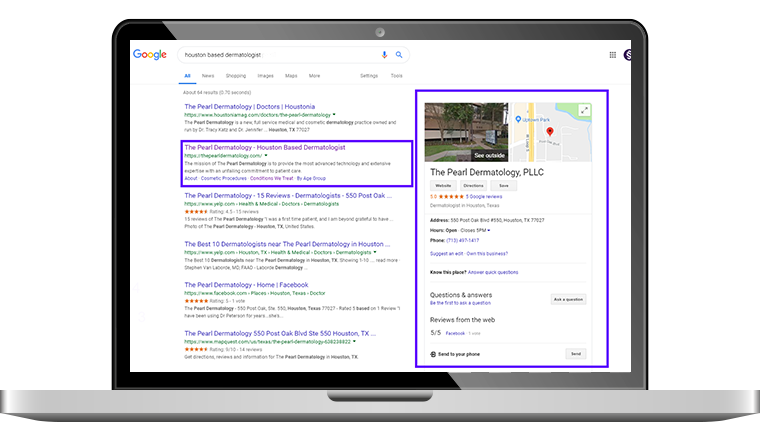Switch to the Maps tab

[291, 76]
